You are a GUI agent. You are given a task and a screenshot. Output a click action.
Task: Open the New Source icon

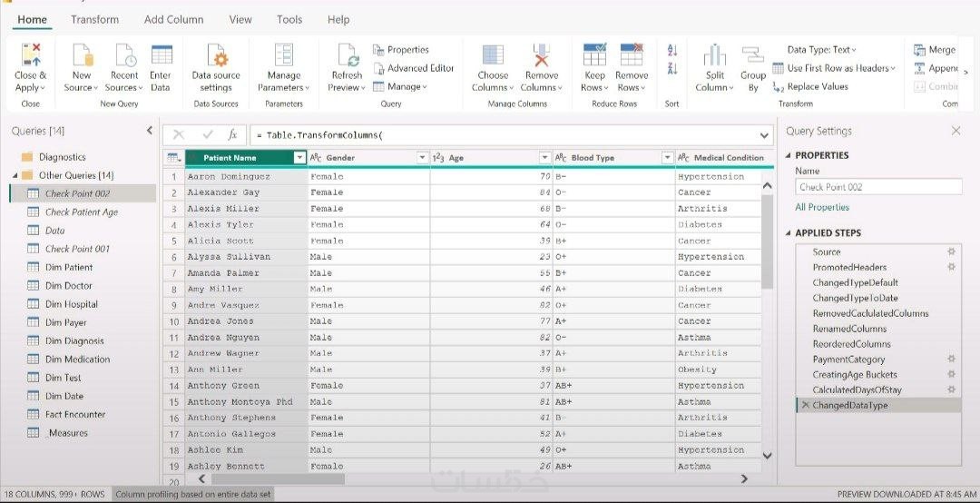(x=82, y=55)
